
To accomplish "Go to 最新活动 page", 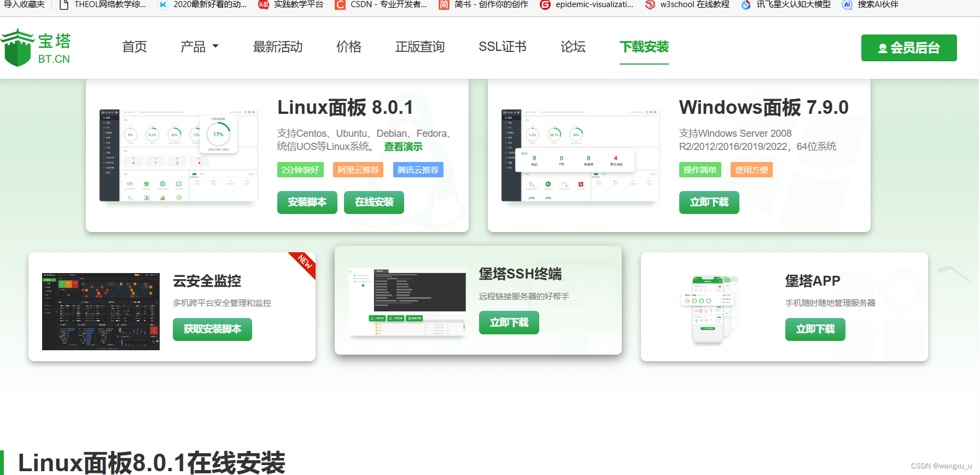I will click(278, 47).
